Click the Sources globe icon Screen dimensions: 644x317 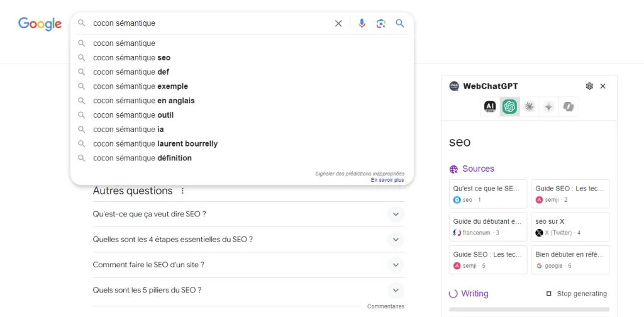(453, 169)
